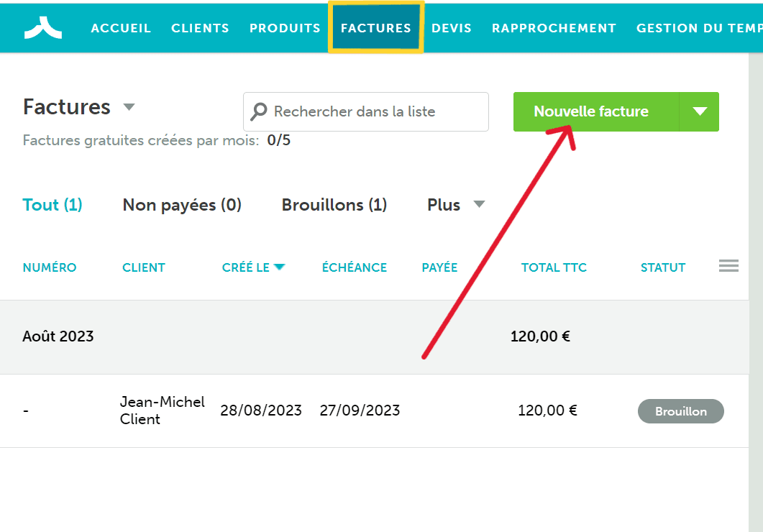
Task: Open the RAPPROCHEMENT menu
Action: coord(554,28)
